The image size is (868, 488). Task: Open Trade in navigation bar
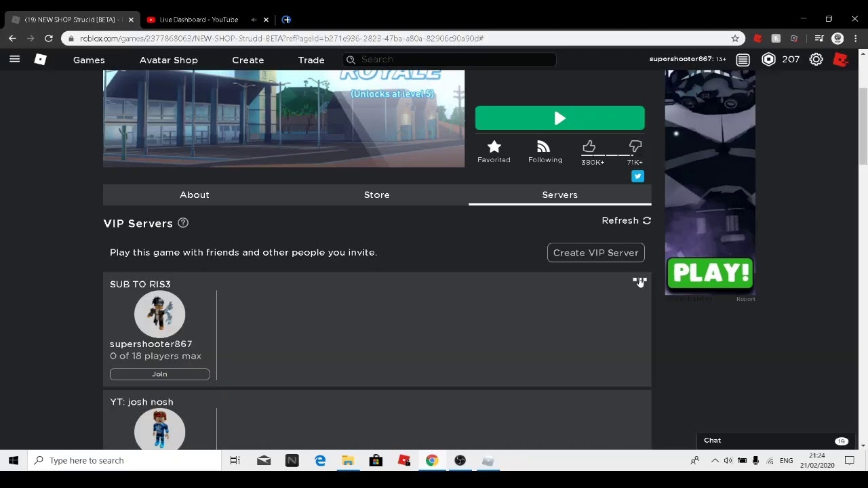pyautogui.click(x=311, y=60)
